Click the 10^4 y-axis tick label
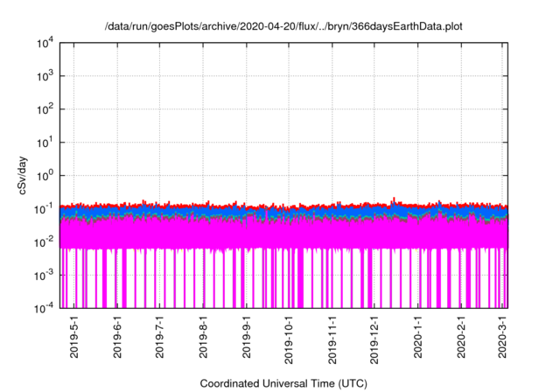The height and width of the screenshot is (392, 560). (45, 44)
